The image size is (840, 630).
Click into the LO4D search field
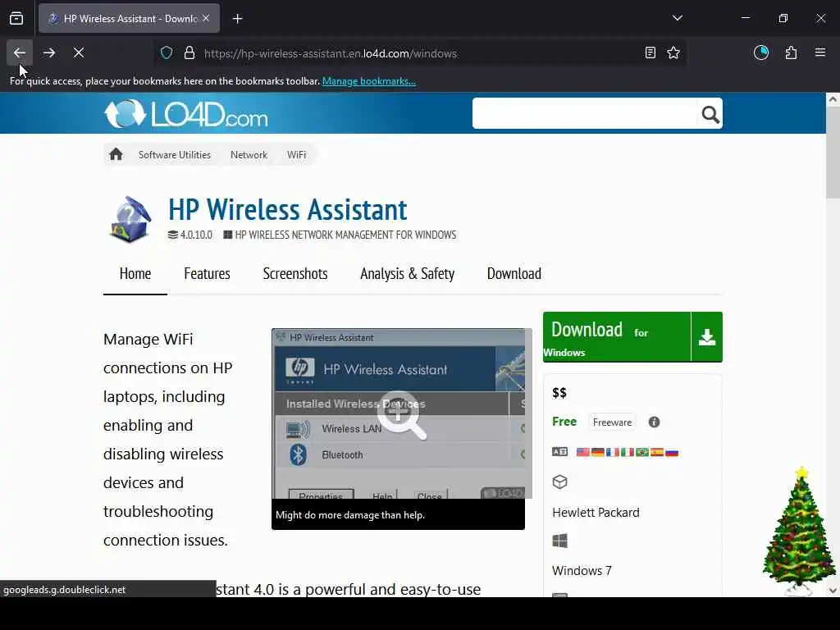(x=584, y=113)
